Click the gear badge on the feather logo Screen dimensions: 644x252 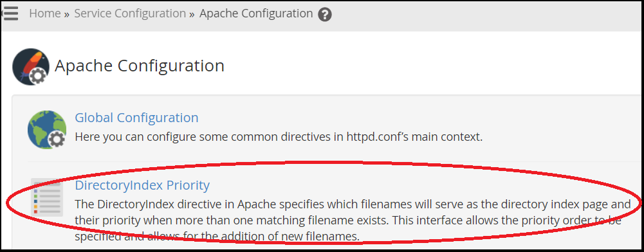pos(39,76)
